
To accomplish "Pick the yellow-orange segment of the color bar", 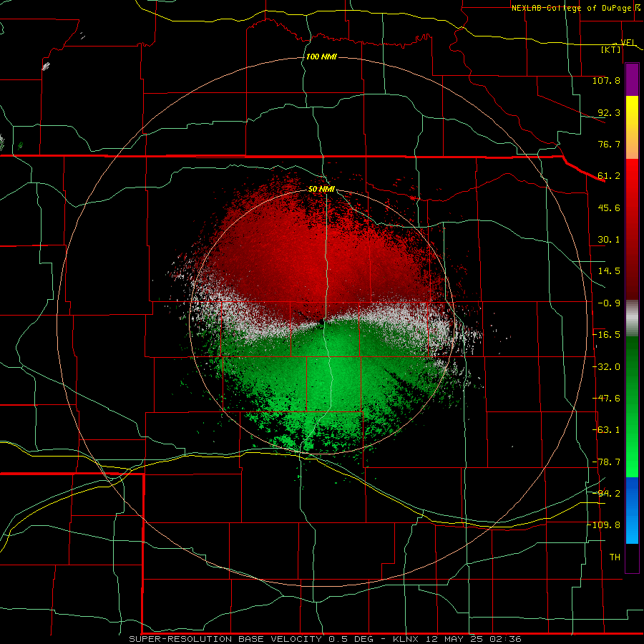I will tap(632, 127).
